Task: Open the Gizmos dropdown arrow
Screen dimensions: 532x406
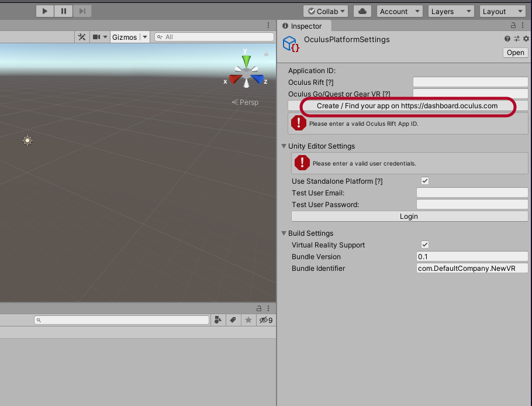Action: tap(145, 37)
